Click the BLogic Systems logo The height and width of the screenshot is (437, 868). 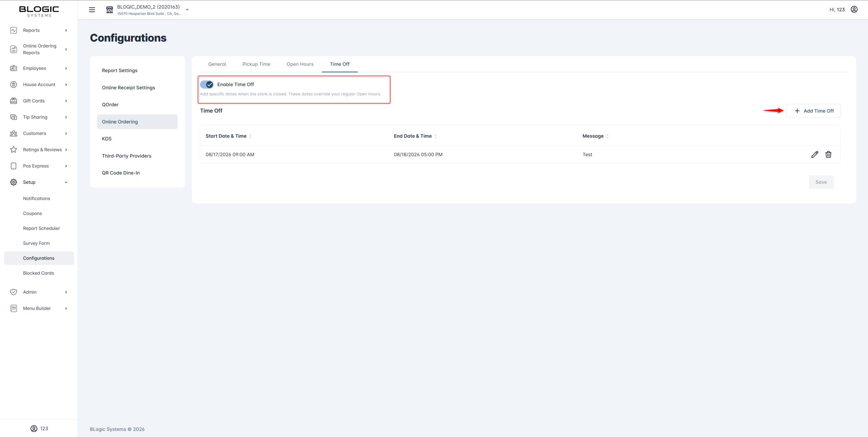click(x=39, y=11)
